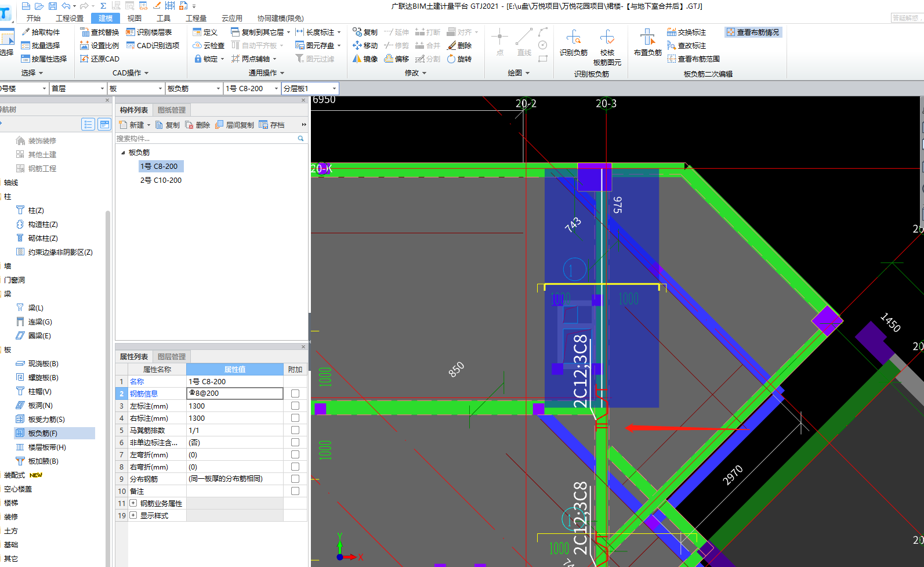Click the 批量选择 batch select tool
The height and width of the screenshot is (567, 924).
41,45
